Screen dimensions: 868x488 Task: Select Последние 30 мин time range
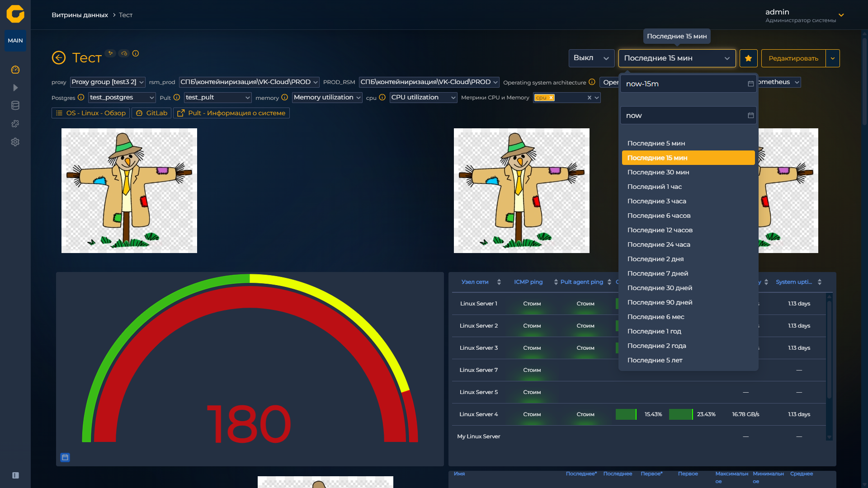tap(688, 172)
